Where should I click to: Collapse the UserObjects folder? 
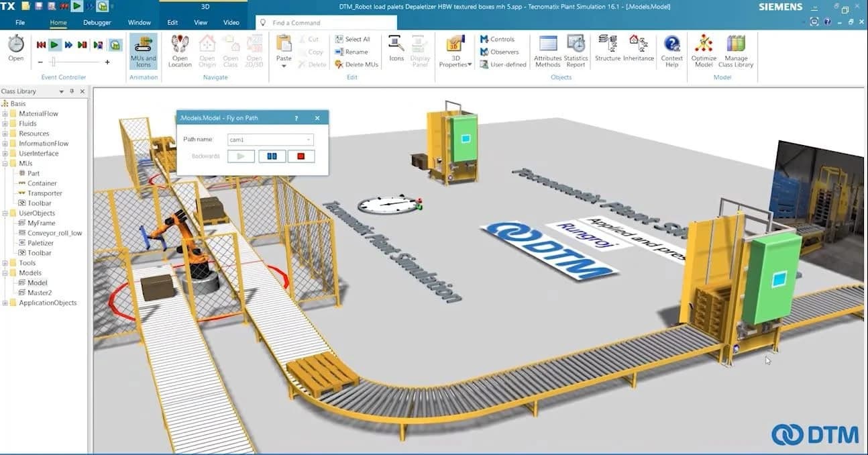[5, 213]
